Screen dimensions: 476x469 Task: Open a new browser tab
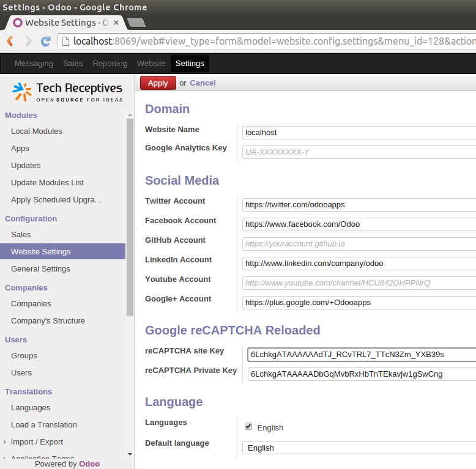136,23
